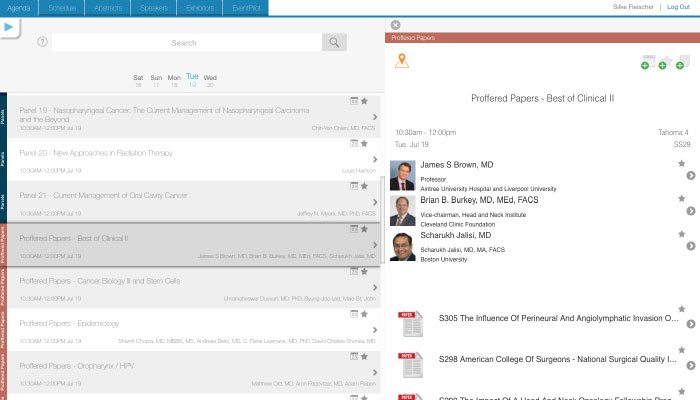Screen dimensions: 700x400
Task: Open Panel 21 details with the chevron
Action: tap(375, 202)
